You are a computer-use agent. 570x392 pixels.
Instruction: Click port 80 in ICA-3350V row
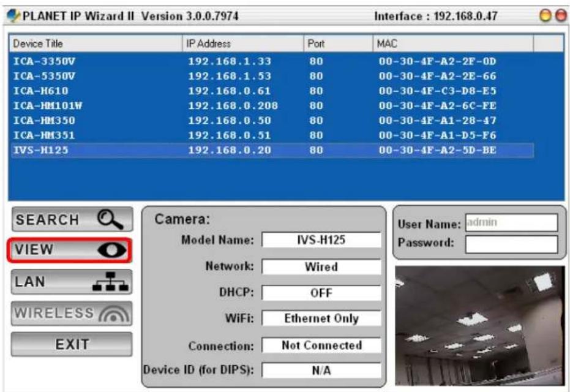click(x=317, y=61)
